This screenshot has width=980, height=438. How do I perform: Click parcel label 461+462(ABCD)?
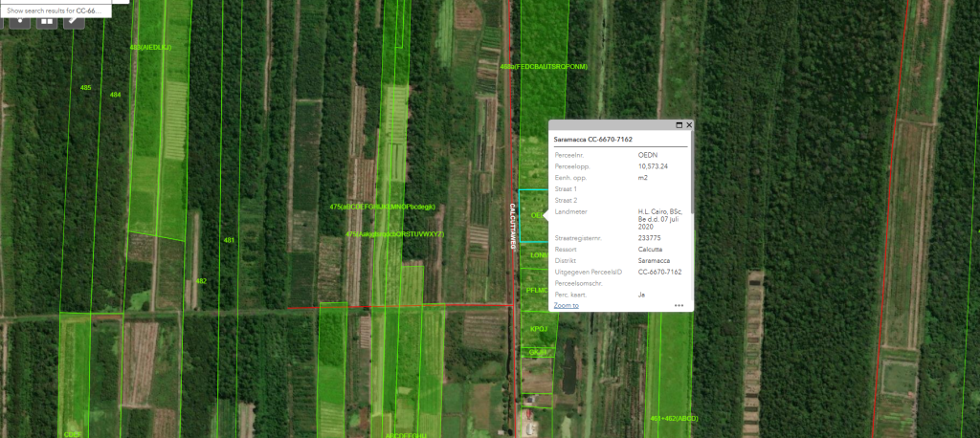[673, 419]
